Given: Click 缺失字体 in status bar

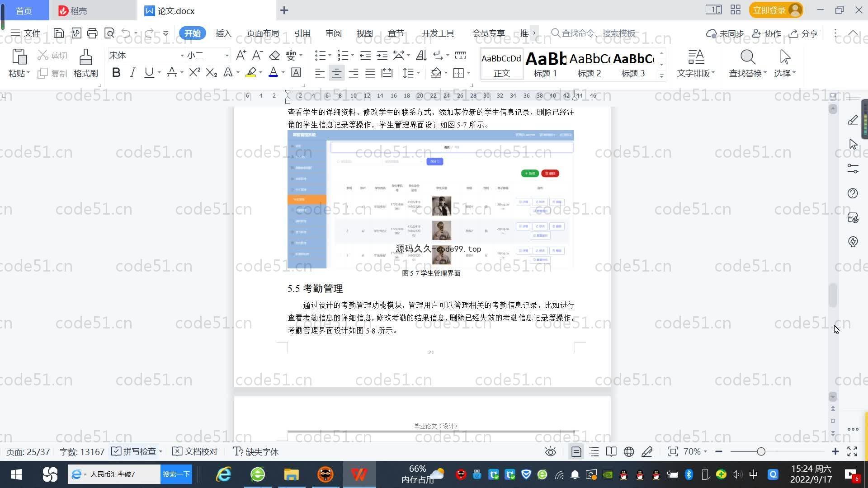Looking at the screenshot, I should (255, 452).
